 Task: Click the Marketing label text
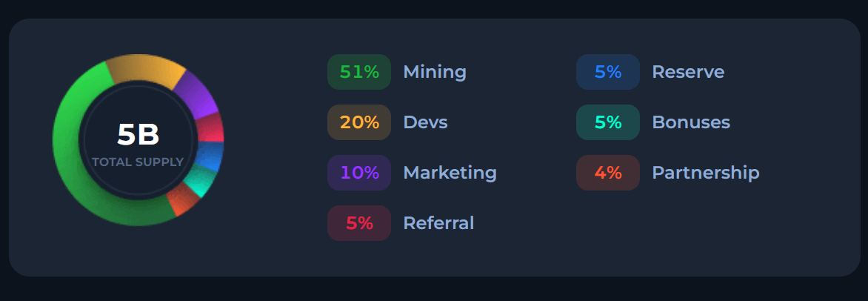coord(450,173)
